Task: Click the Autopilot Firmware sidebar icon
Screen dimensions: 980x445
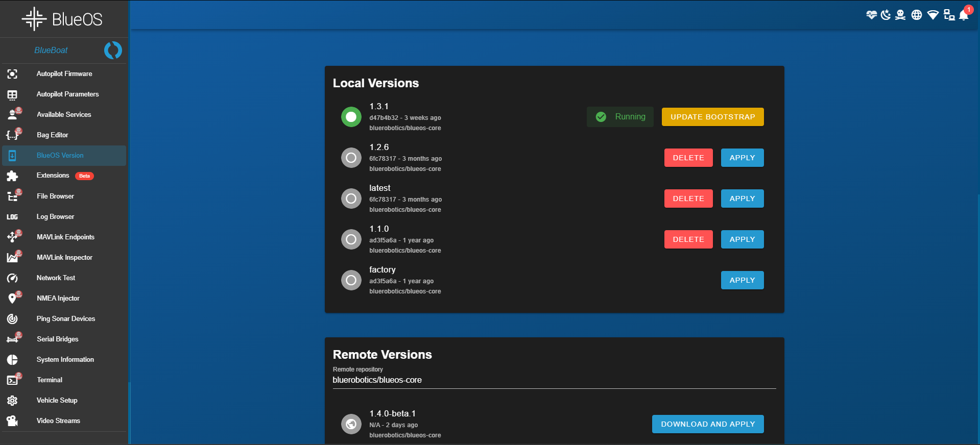Action: pos(12,74)
